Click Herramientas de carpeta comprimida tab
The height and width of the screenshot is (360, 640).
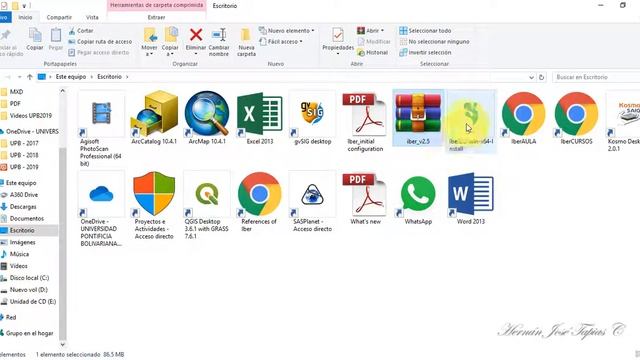point(156,5)
